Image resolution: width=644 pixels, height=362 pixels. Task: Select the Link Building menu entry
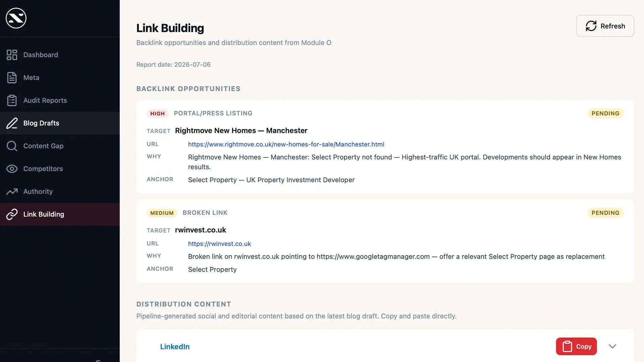point(60,214)
